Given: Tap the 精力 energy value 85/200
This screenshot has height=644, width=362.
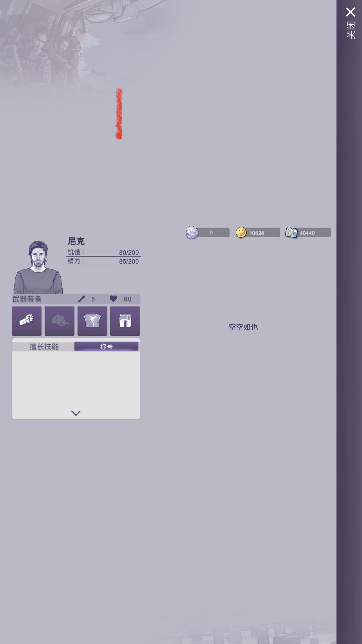Looking at the screenshot, I should (129, 261).
